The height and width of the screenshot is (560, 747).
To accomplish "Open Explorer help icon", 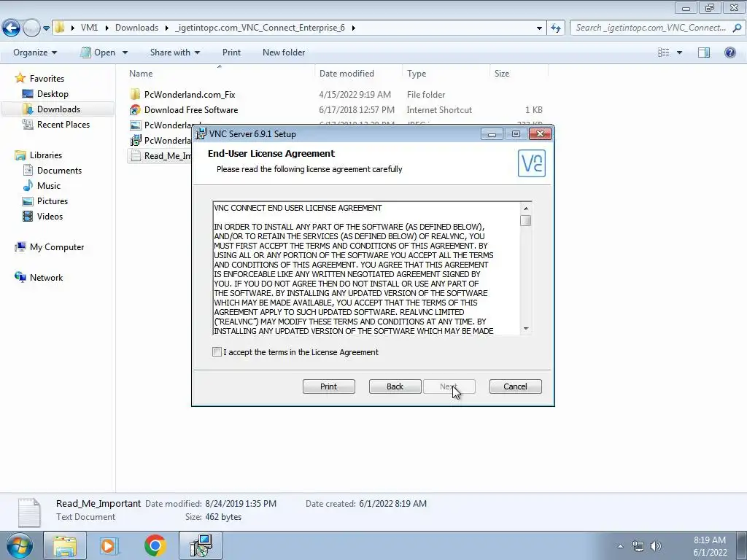I will [x=729, y=52].
